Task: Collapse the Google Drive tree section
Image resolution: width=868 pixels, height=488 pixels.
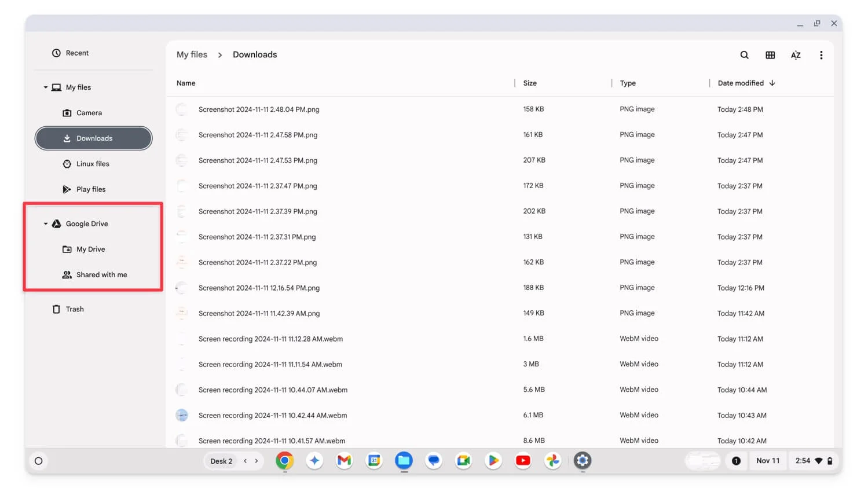Action: 46,224
